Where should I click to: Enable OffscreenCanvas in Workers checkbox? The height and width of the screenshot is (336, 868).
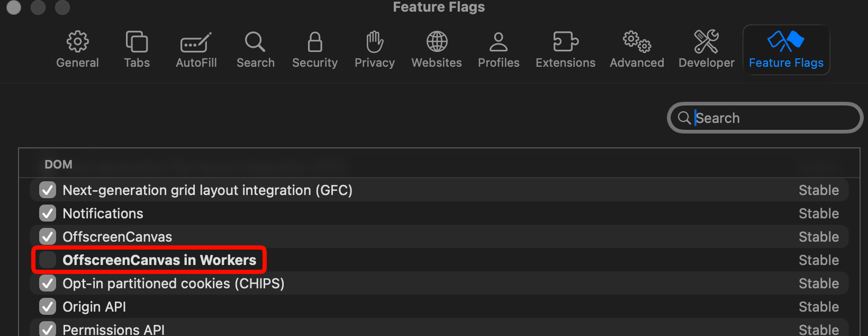pos(48,260)
